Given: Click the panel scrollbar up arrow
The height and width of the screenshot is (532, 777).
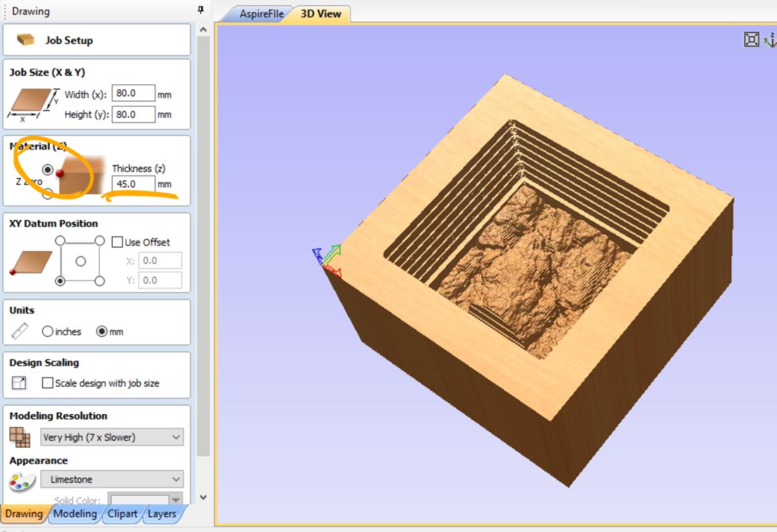Looking at the screenshot, I should (x=203, y=30).
